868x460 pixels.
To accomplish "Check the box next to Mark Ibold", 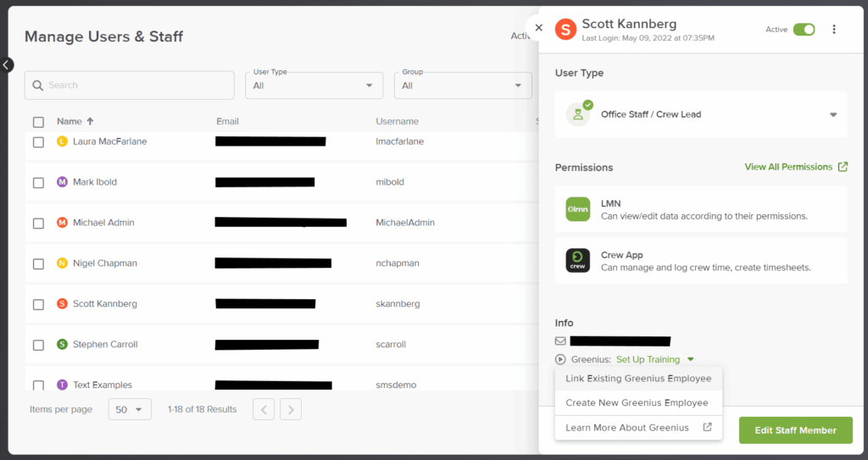I will point(38,182).
